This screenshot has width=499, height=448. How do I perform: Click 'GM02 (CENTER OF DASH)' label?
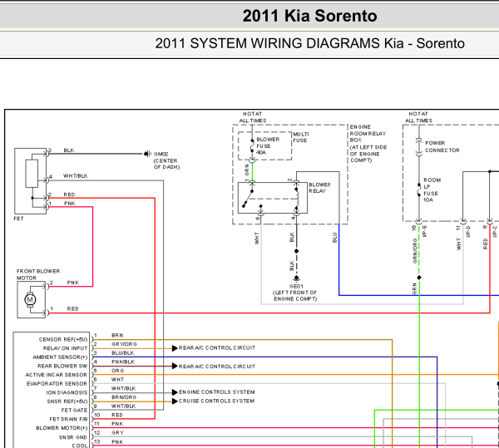coord(166,160)
